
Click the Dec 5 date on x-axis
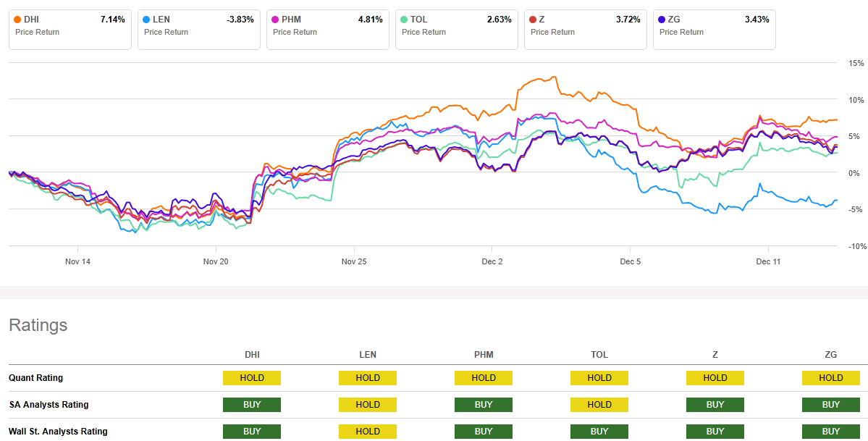coord(630,261)
